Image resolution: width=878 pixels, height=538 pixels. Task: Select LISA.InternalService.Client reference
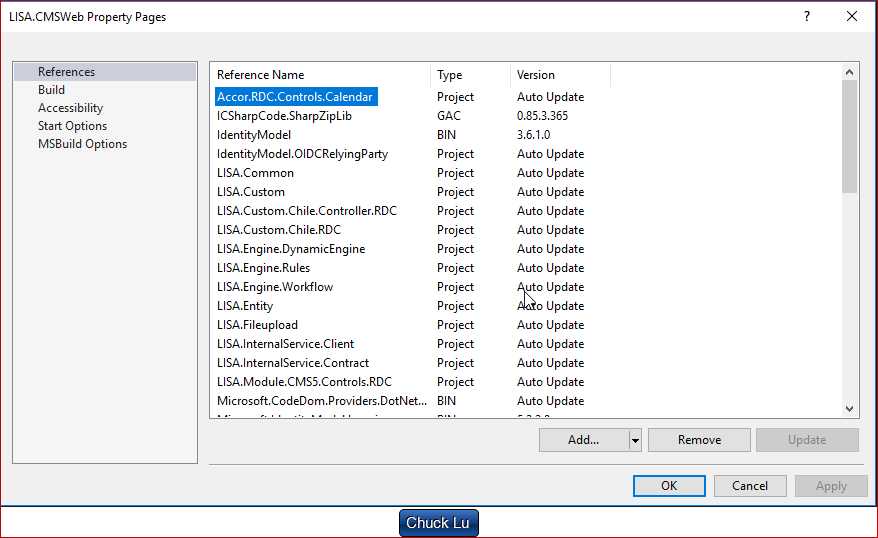(x=286, y=344)
